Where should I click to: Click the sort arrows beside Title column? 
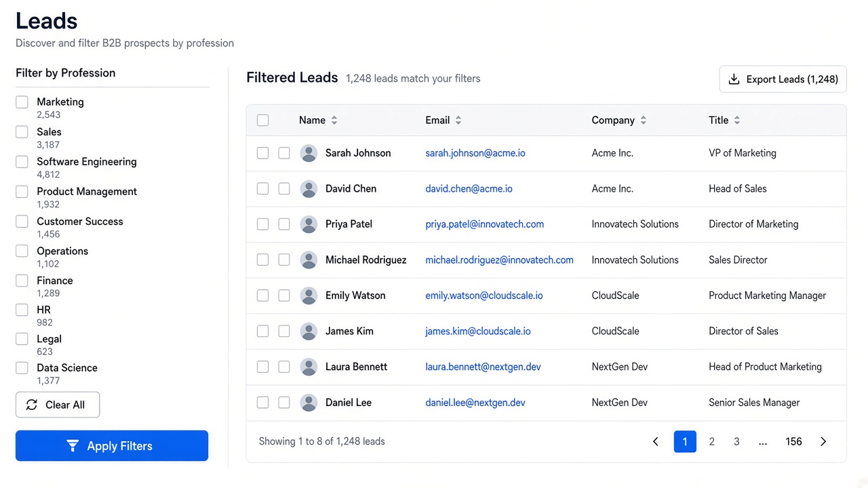coord(736,120)
